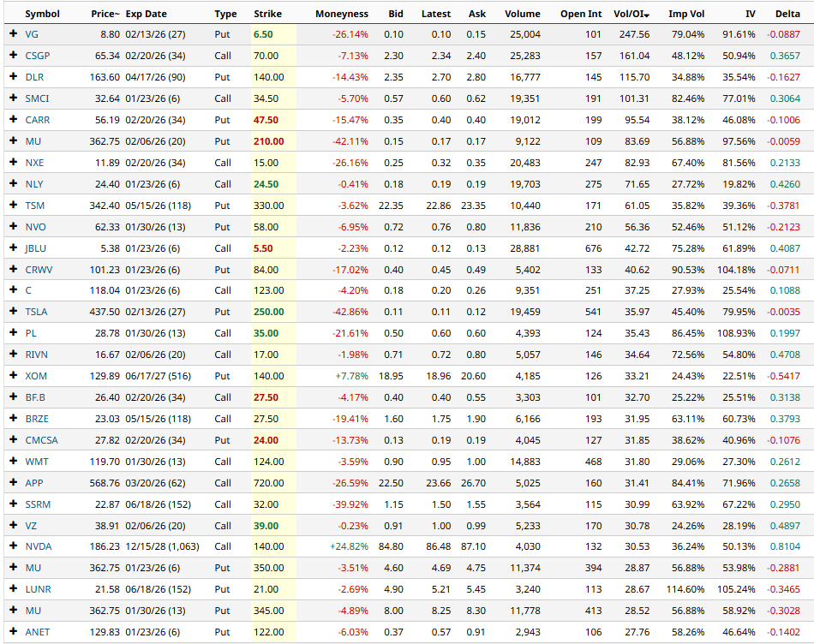The width and height of the screenshot is (814, 644).
Task: Sort by Symbol column header
Action: coord(43,14)
